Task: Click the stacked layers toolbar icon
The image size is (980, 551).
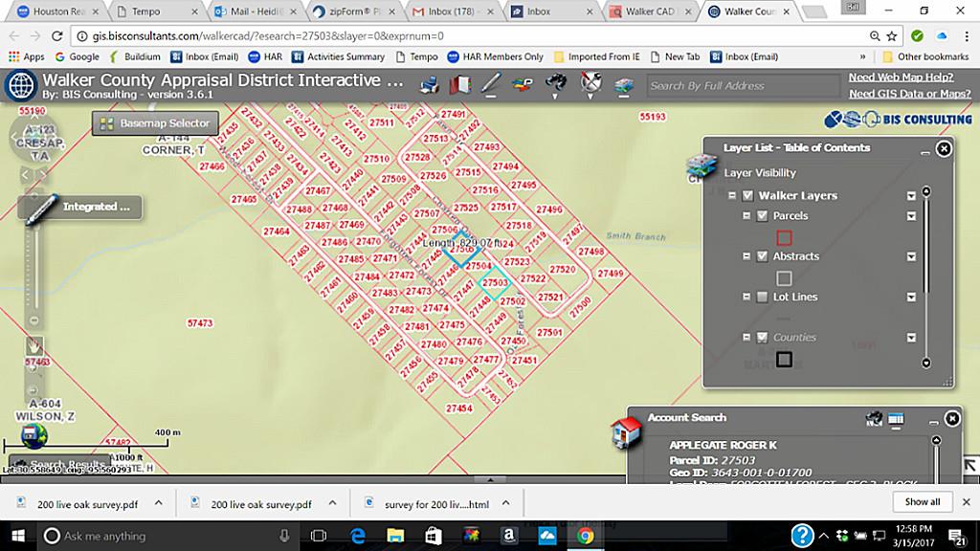Action: [x=623, y=86]
